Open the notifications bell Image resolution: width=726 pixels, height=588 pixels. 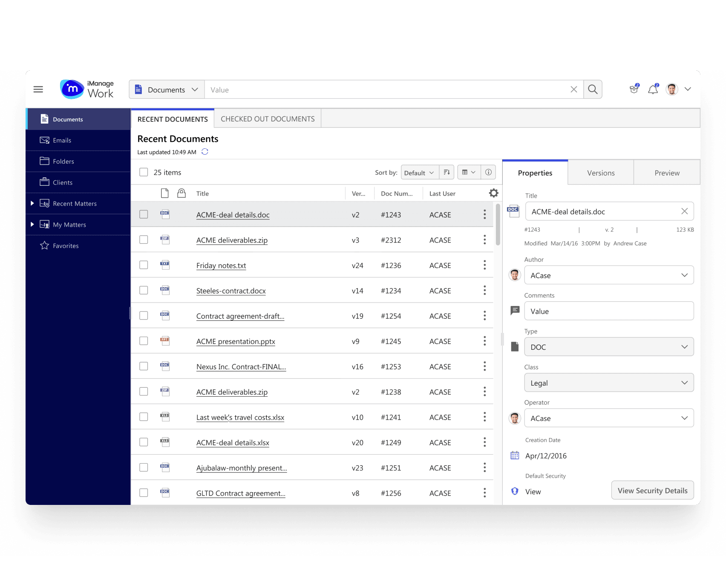point(652,89)
